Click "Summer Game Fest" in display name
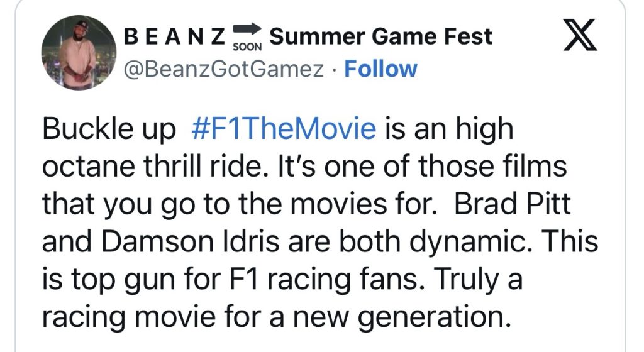Image resolution: width=644 pixels, height=352 pixels. pyautogui.click(x=380, y=37)
